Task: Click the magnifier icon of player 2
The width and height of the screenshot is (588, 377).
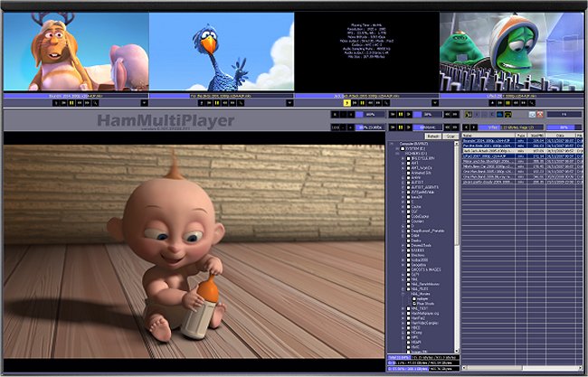Action: point(241,103)
